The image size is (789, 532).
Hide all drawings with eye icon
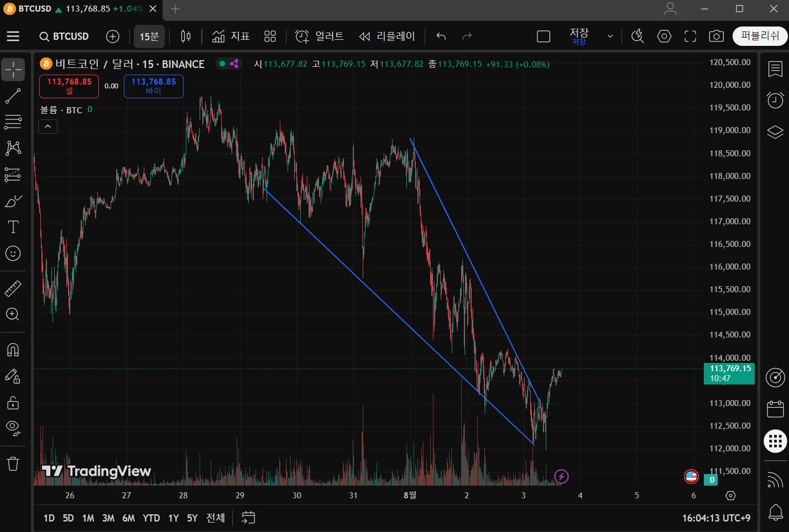click(13, 428)
